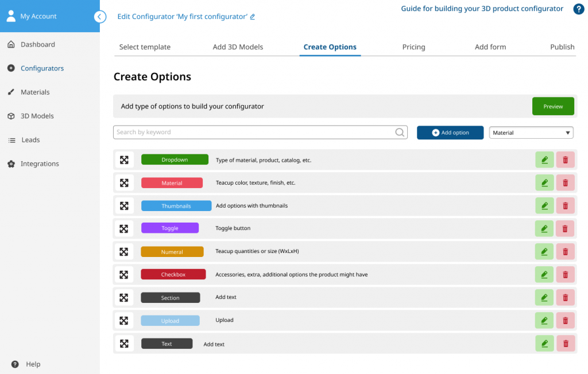Click the Add option button
The width and height of the screenshot is (588, 374).
tap(450, 133)
